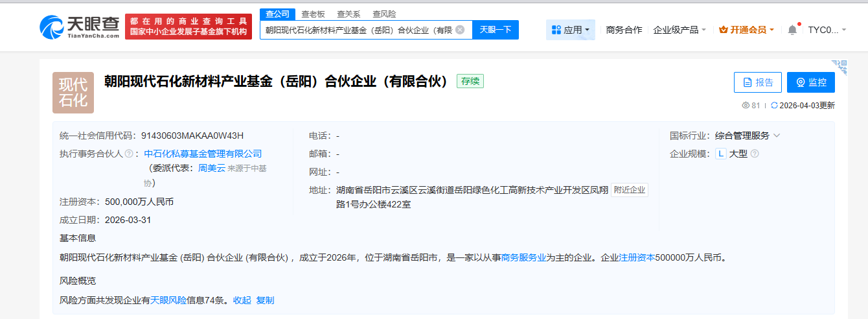The image size is (868, 319).
Task: Click the TianYanCha logo
Action: [79, 27]
